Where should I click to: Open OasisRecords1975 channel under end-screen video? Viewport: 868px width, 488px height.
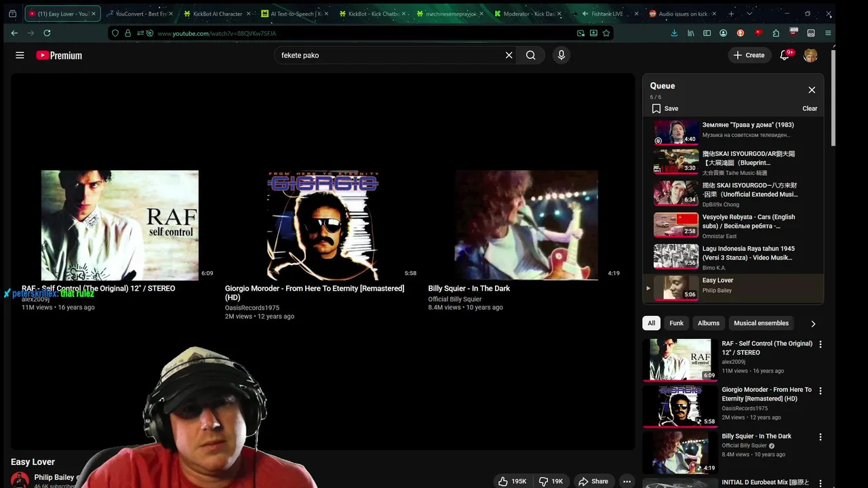pos(252,308)
